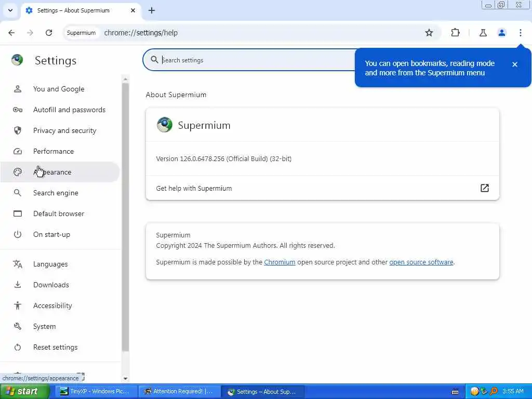Open Appearance settings
The width and height of the screenshot is (532, 399).
(60, 172)
